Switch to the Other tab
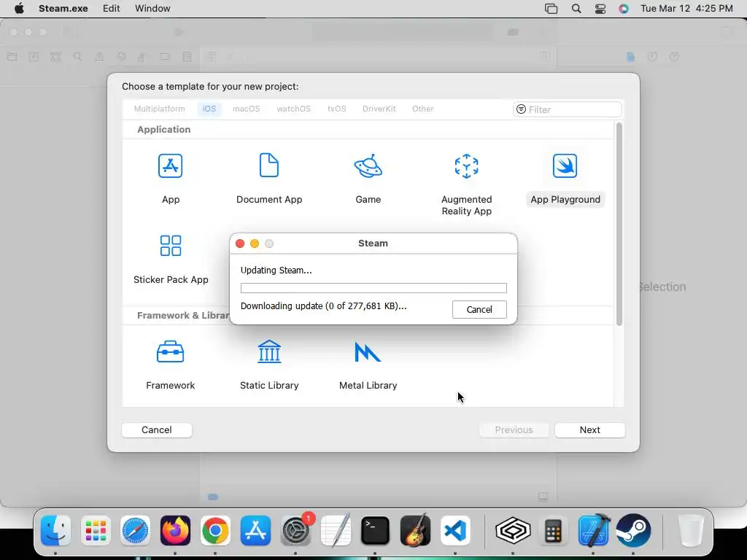The height and width of the screenshot is (560, 747). [423, 109]
